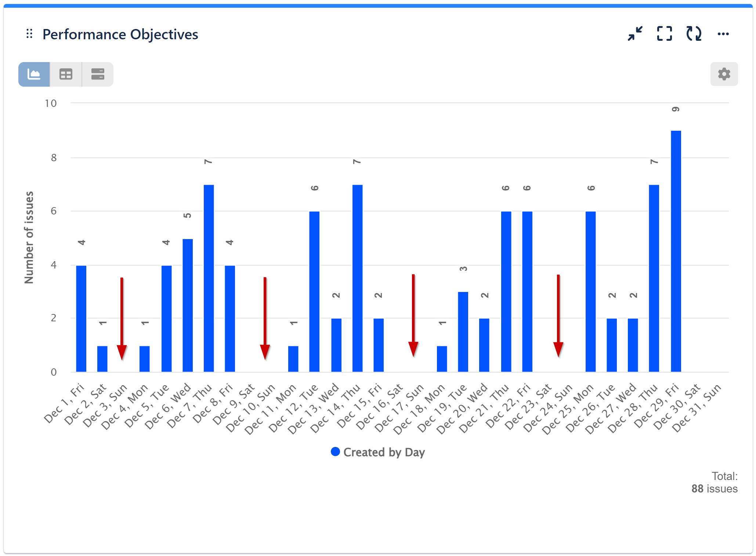Open settings dropdown with the gear control

tap(723, 74)
